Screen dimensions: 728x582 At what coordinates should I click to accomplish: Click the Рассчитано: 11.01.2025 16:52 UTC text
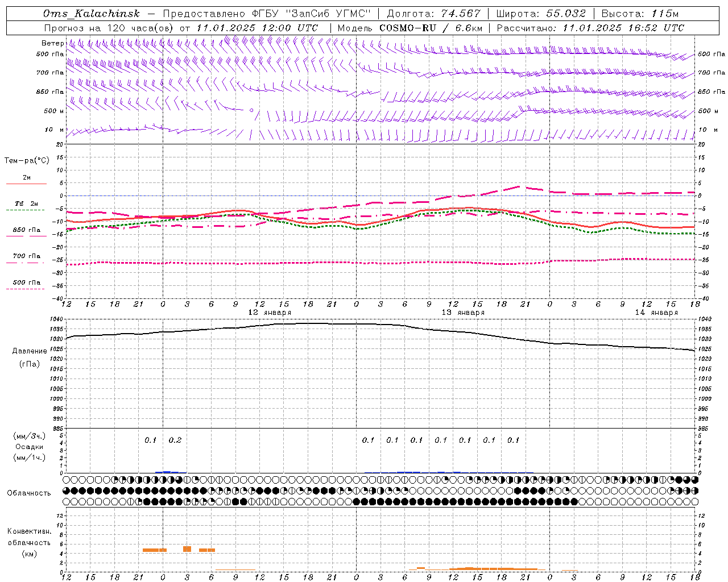(590, 28)
